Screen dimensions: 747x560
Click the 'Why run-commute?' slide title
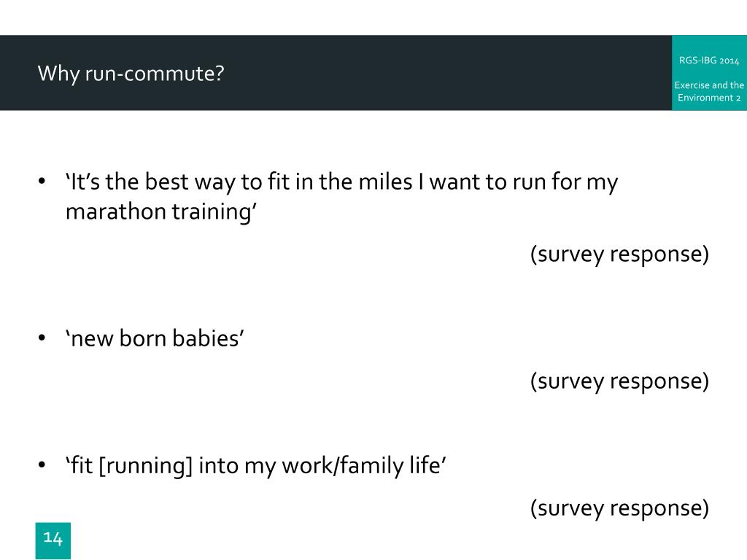pos(131,74)
